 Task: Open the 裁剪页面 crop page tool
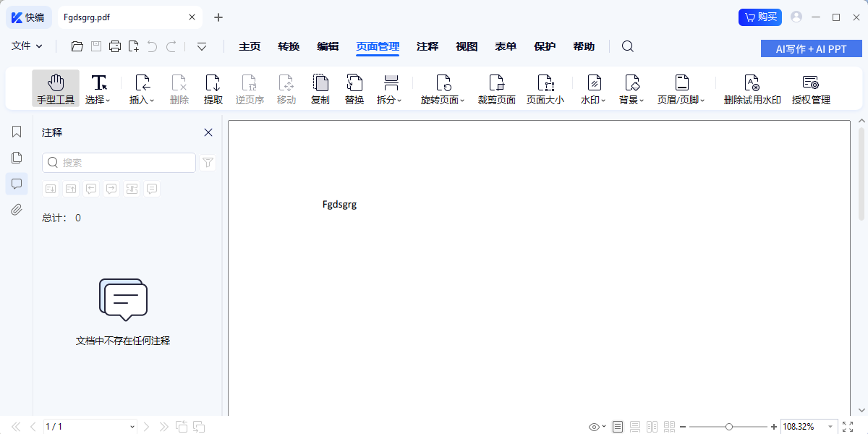[496, 89]
